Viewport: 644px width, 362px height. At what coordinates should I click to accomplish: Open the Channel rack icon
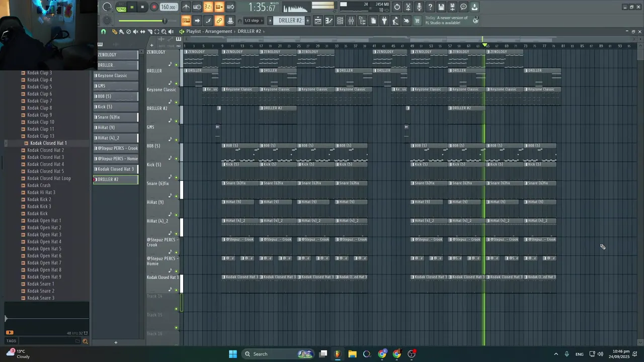tap(340, 21)
